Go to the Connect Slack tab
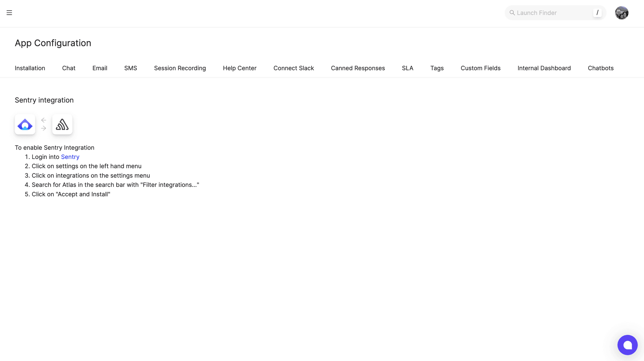 pos(293,68)
